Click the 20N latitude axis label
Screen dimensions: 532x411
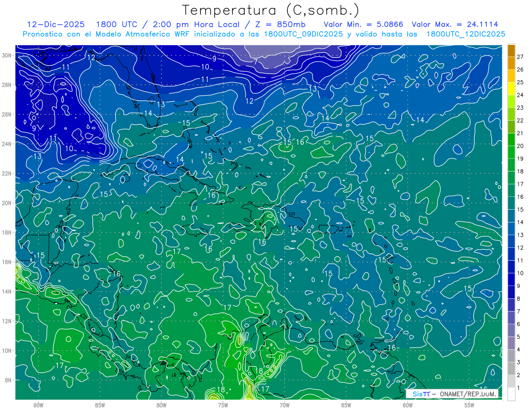coord(8,203)
